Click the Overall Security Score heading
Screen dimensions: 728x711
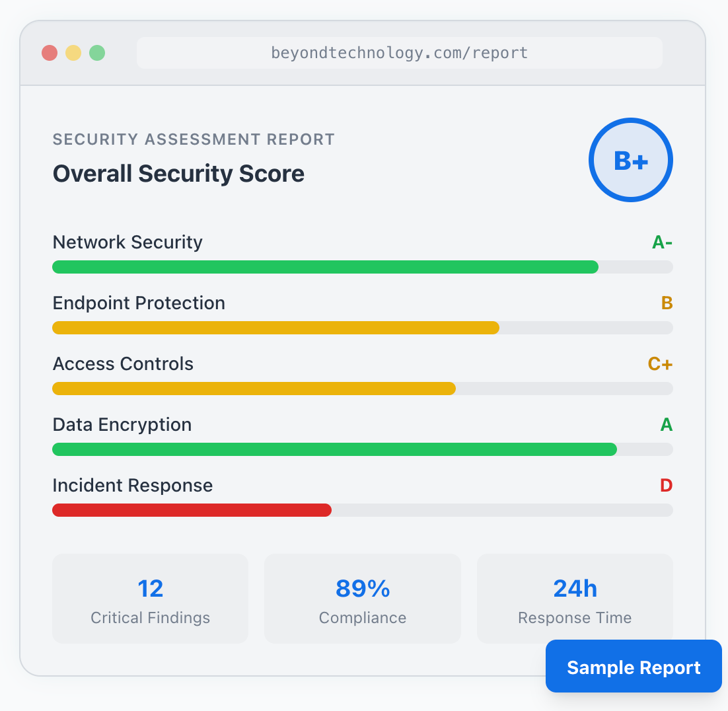point(178,174)
